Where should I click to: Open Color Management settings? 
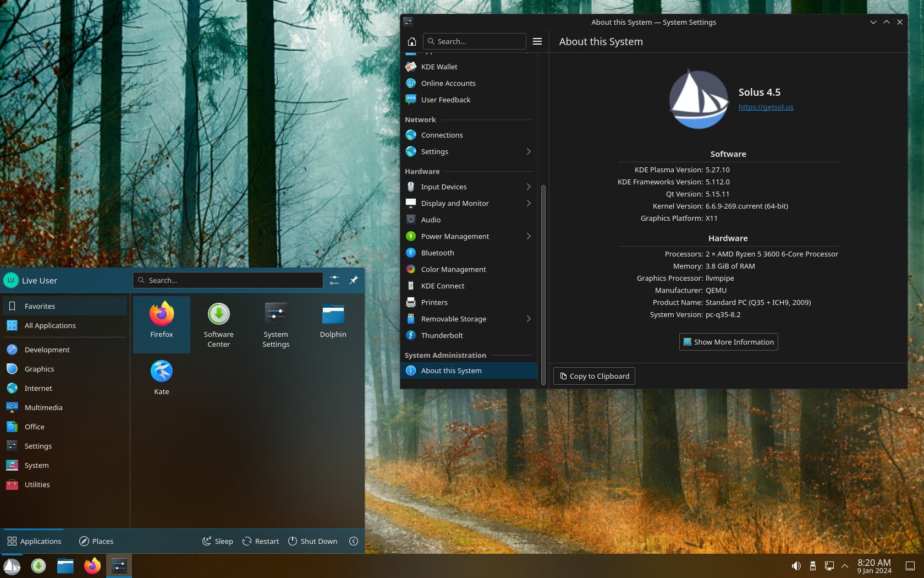pyautogui.click(x=453, y=269)
